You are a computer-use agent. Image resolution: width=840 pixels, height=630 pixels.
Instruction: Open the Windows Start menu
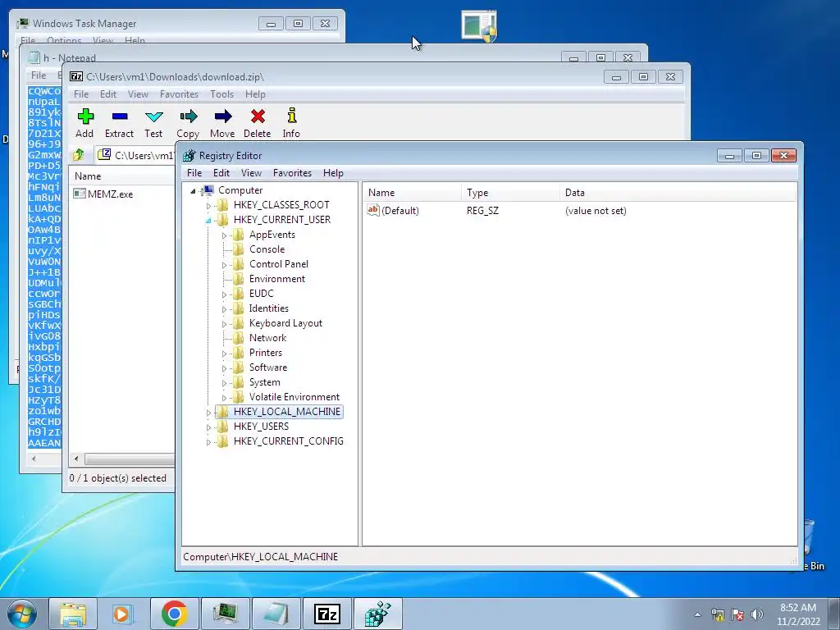point(21,614)
